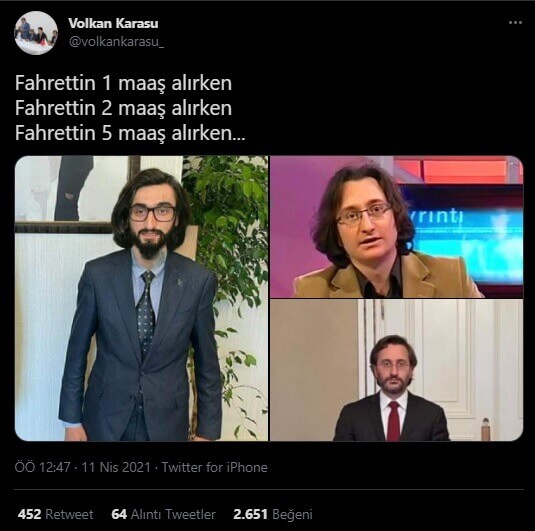Click the tweet line "Fahrettin 2 maaş alırken"
The width and height of the screenshot is (535, 531).
pos(123,108)
